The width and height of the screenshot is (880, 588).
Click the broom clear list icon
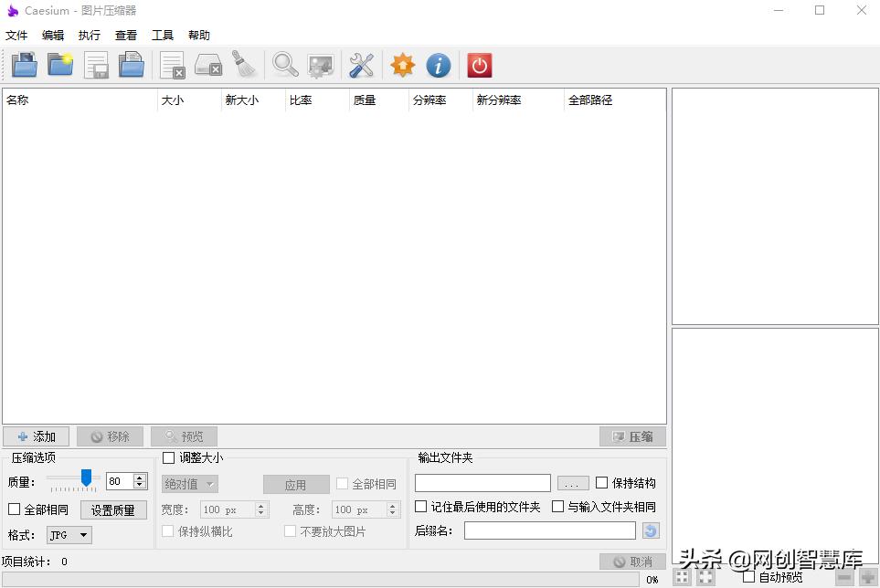point(244,64)
